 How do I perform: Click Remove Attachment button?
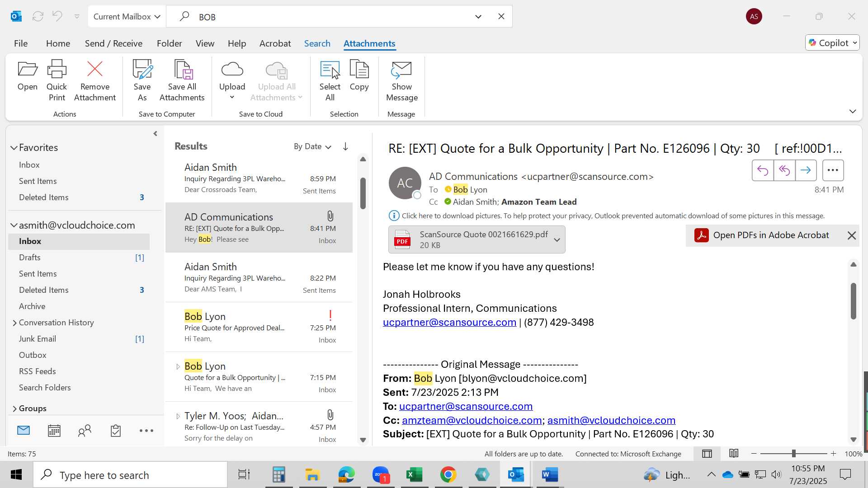95,81
